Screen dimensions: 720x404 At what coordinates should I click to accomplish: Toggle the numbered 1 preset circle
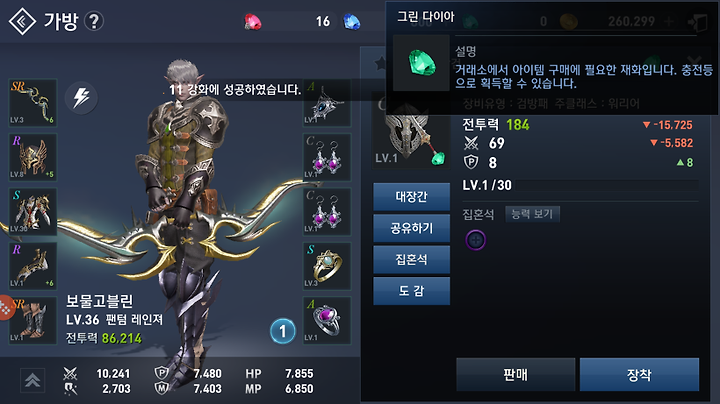click(282, 331)
